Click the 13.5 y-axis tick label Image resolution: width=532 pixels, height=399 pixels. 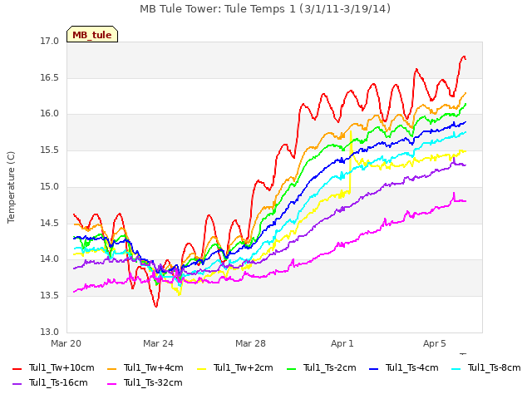pyautogui.click(x=50, y=296)
